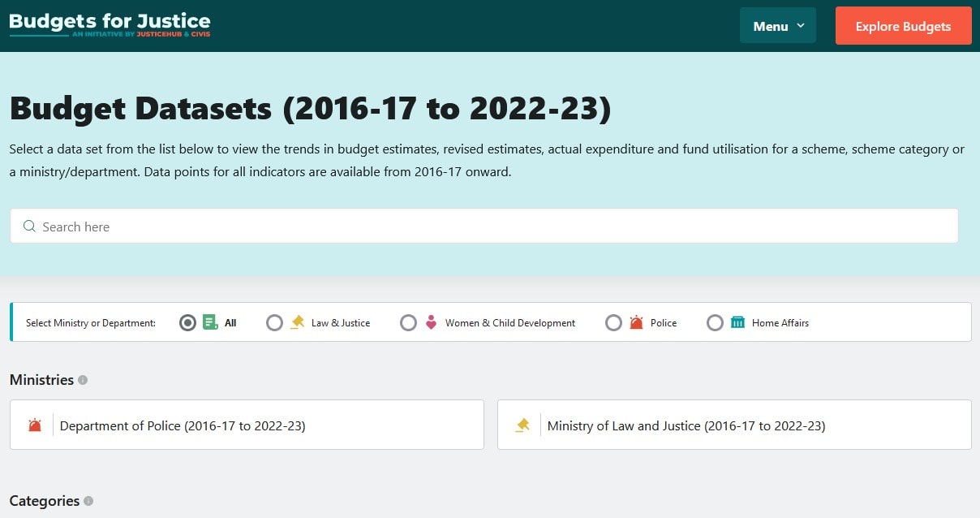Open the Budgets for Justice home logo
Screen dimensions: 980x518
click(110, 25)
